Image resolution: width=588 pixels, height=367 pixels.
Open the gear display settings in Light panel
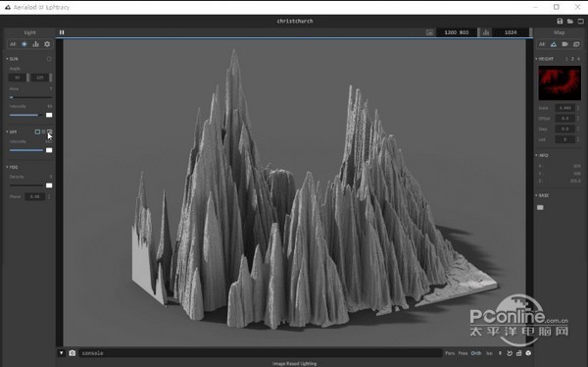click(x=47, y=44)
